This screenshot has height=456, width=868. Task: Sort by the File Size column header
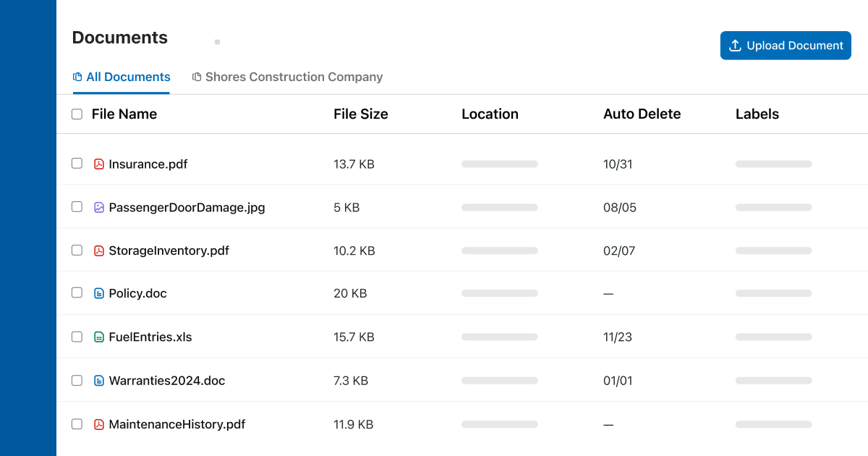360,114
